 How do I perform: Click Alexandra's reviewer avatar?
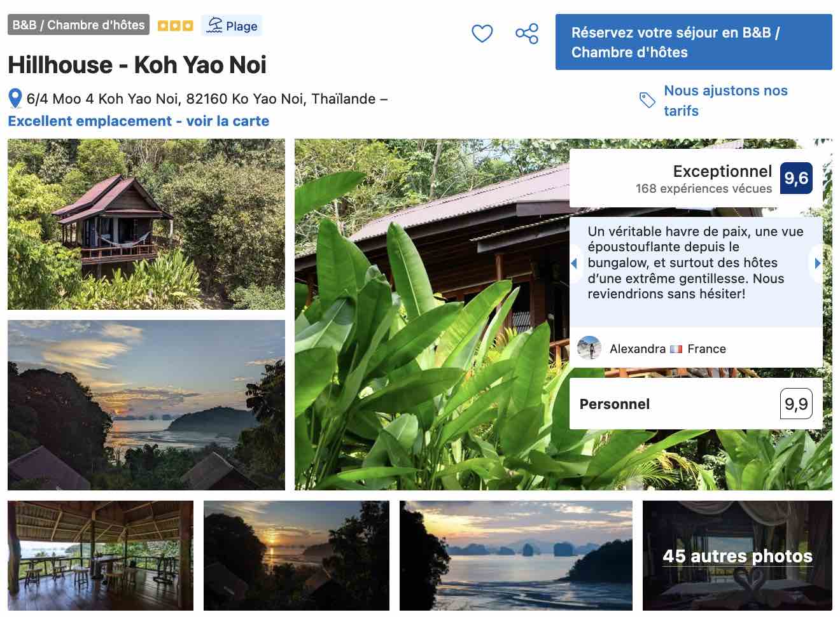(589, 348)
